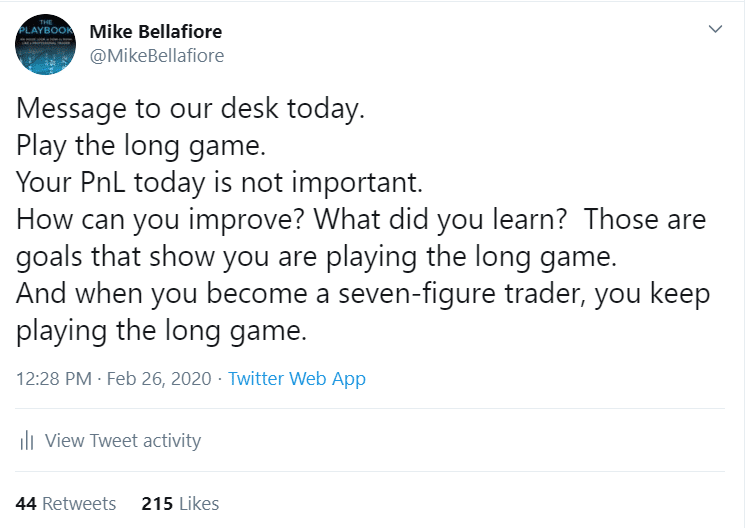Click the @MikeBellafiore handle
Screen dimensions: 750x528
click(157, 55)
